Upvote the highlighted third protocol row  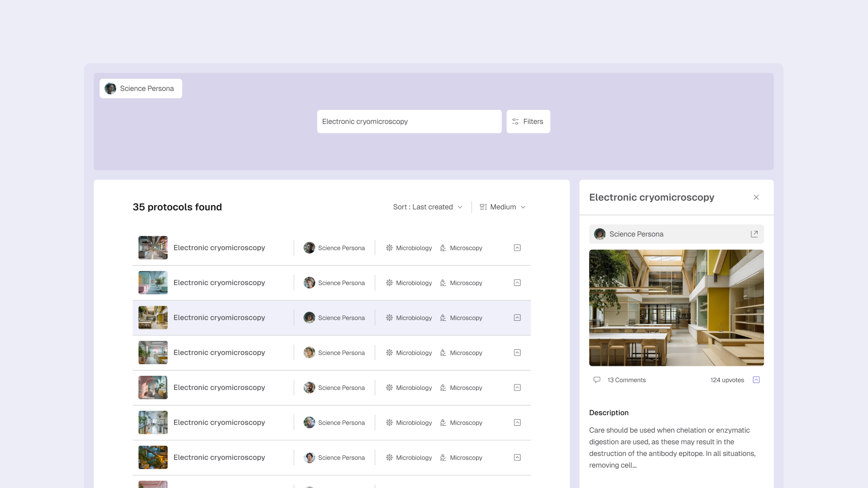[517, 318]
